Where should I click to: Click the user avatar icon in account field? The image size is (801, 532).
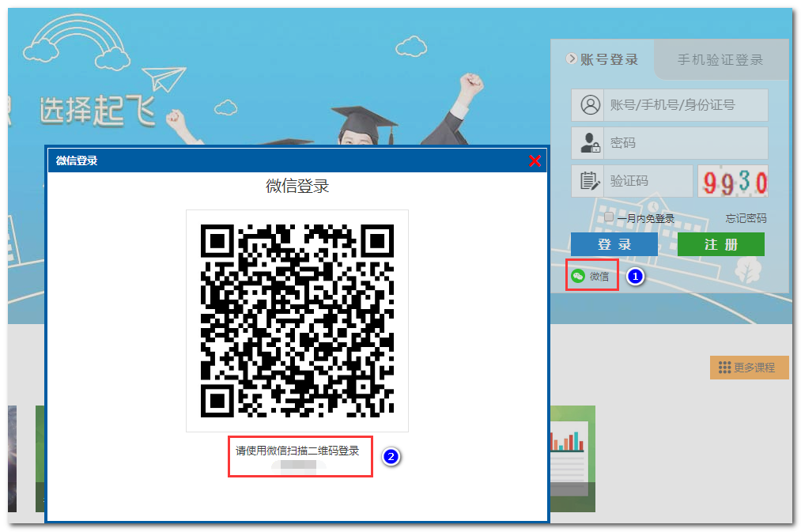coord(590,105)
